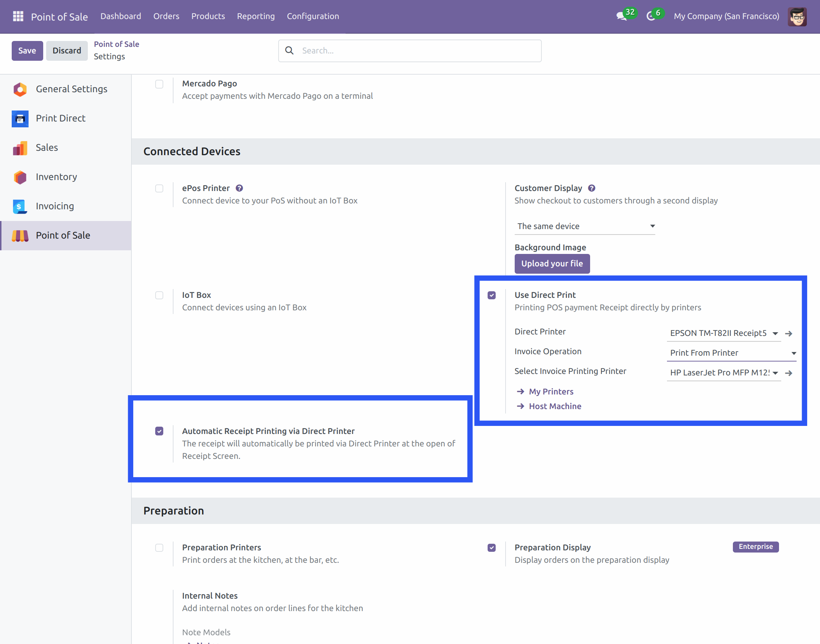This screenshot has width=820, height=644.
Task: Open Direct Printer record via arrow icon
Action: (788, 334)
